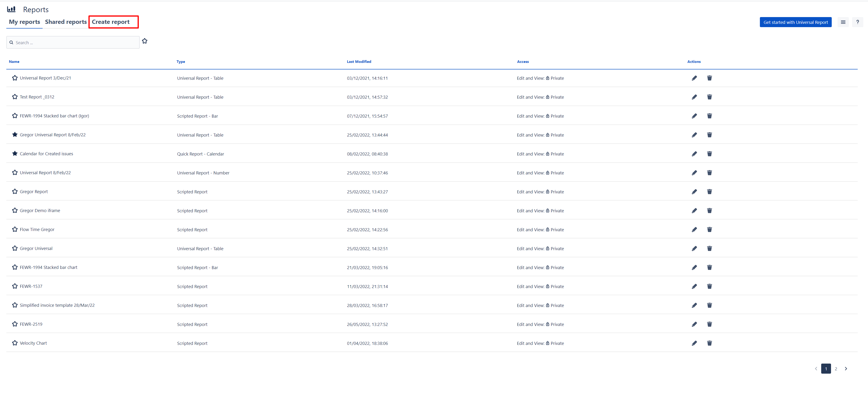868x408 pixels.
Task: Edit the FEWR-1537 report
Action: point(694,286)
